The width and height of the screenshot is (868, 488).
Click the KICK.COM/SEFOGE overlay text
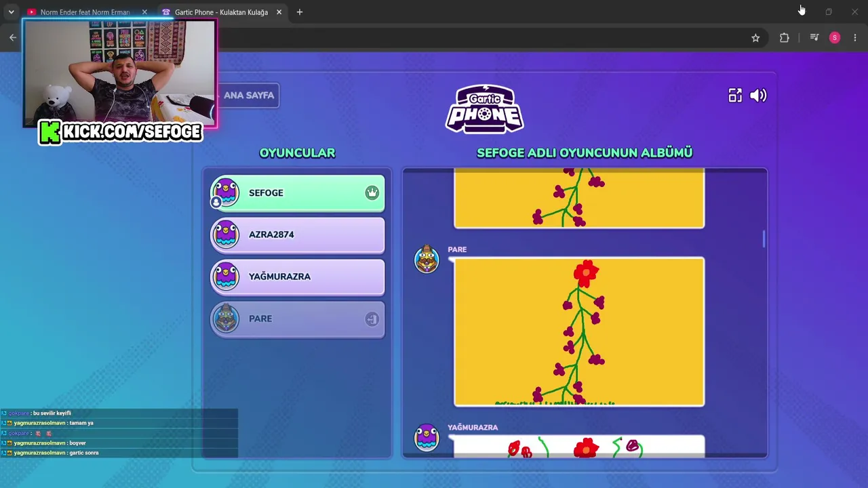tap(121, 132)
